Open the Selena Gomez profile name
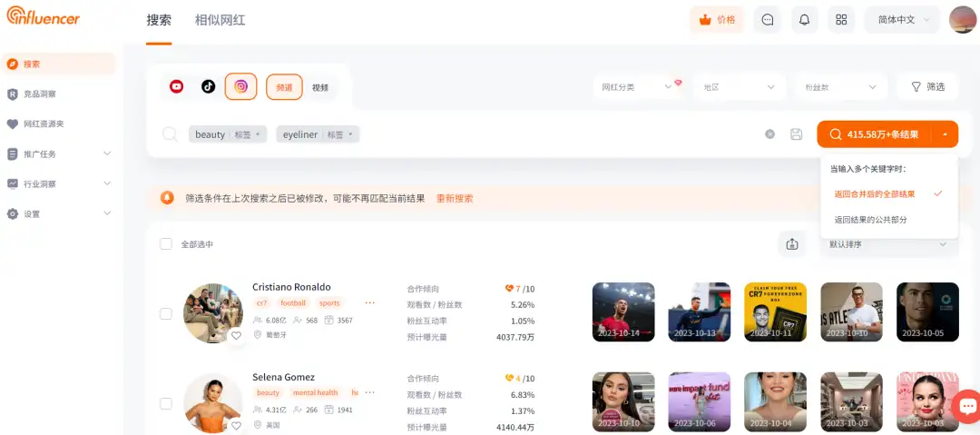The height and width of the screenshot is (435, 980). (x=283, y=377)
